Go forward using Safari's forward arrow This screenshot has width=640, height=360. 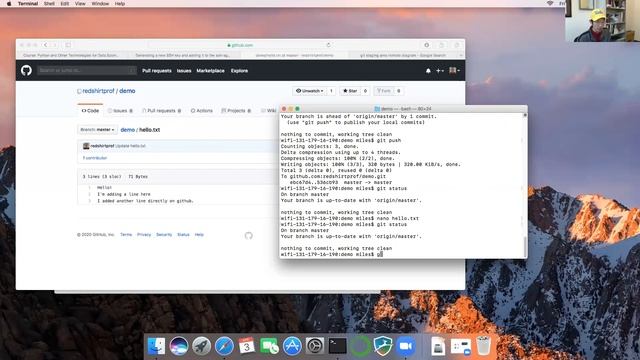(x=55, y=45)
